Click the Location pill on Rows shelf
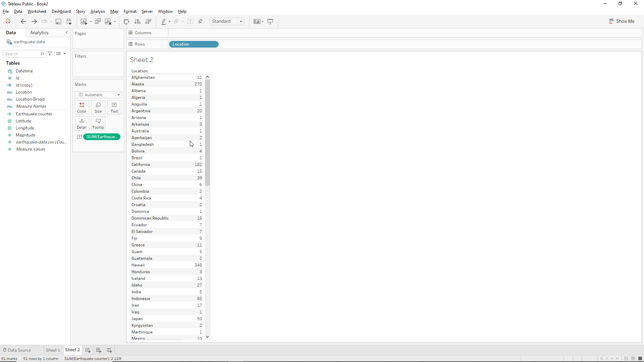Viewport: 644px width, 362px height. coord(194,44)
